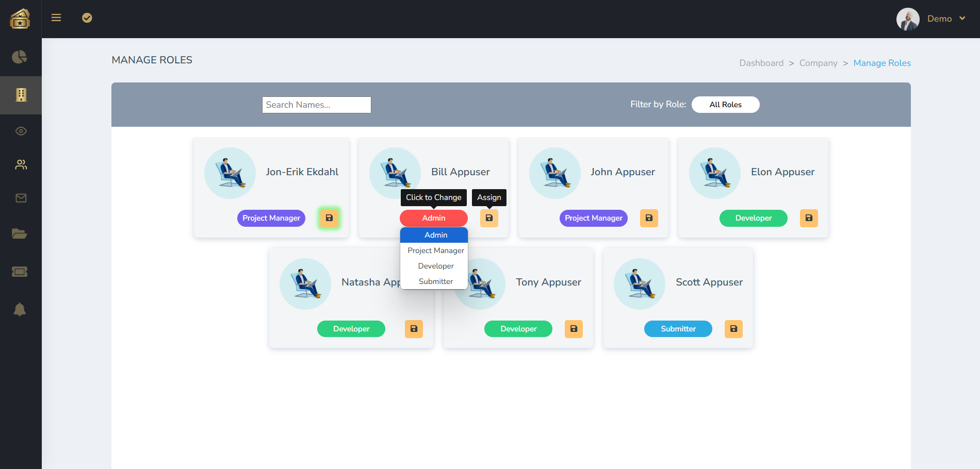Focus the Search Names input field
980x469 pixels.
(x=317, y=105)
